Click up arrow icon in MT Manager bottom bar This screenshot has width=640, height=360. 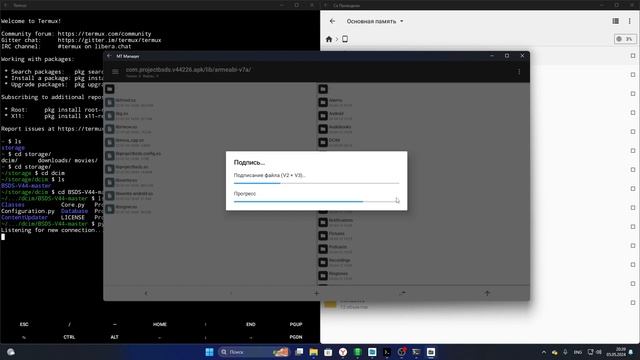(x=487, y=293)
